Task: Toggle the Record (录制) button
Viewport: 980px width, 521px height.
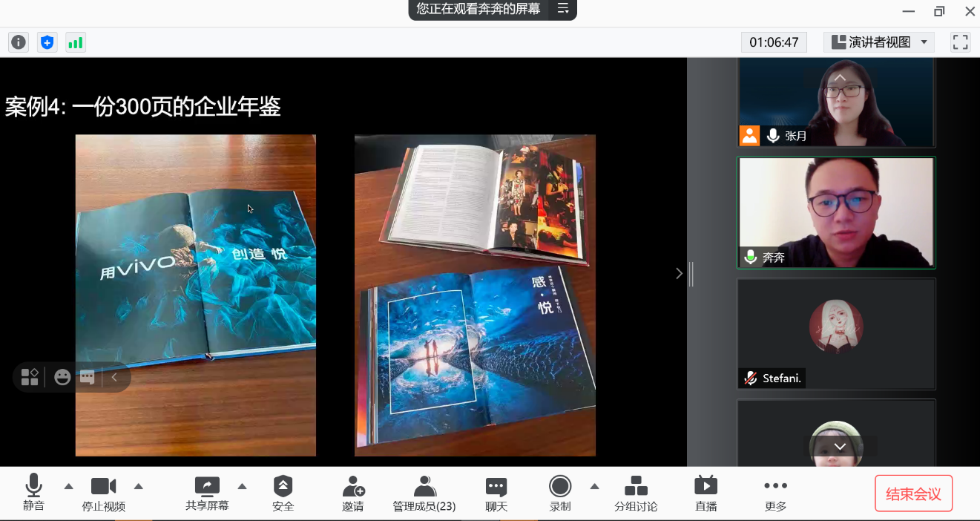Action: tap(560, 494)
